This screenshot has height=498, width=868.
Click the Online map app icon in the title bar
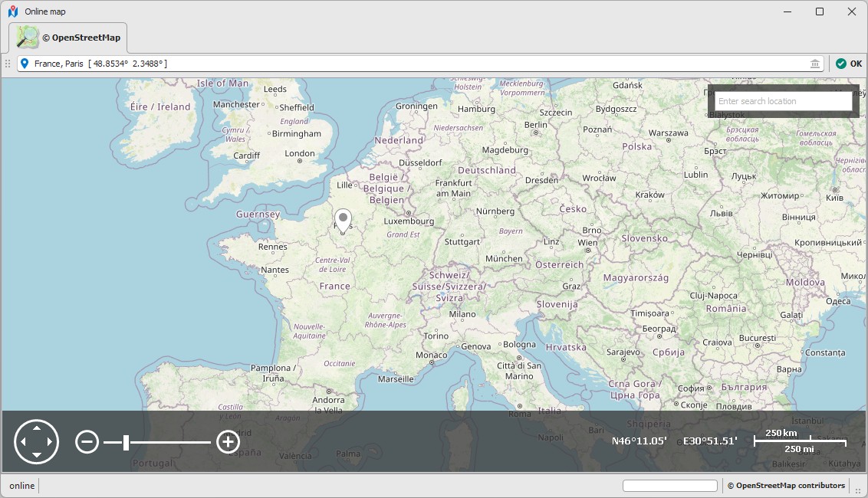(13, 11)
